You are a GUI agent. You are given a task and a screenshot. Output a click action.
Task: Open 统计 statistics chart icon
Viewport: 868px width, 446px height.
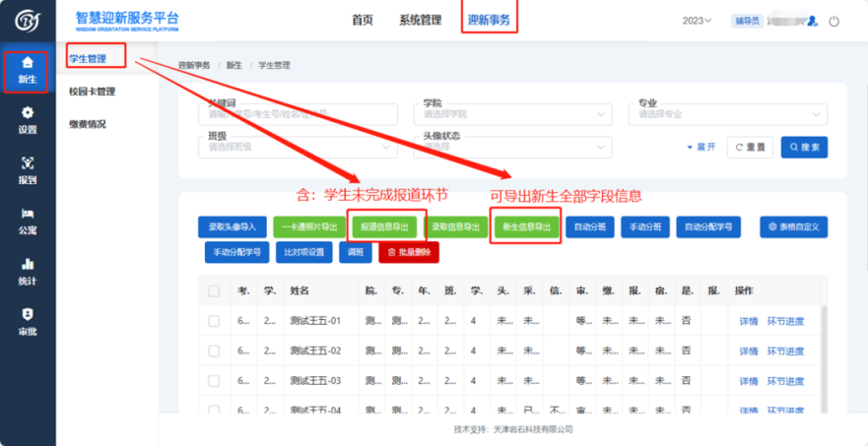[x=28, y=271]
